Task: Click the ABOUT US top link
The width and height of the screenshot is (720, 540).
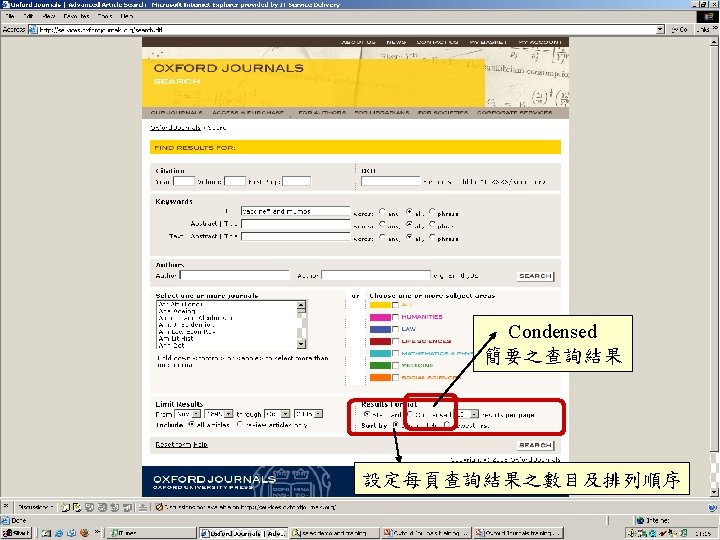Action: (359, 42)
